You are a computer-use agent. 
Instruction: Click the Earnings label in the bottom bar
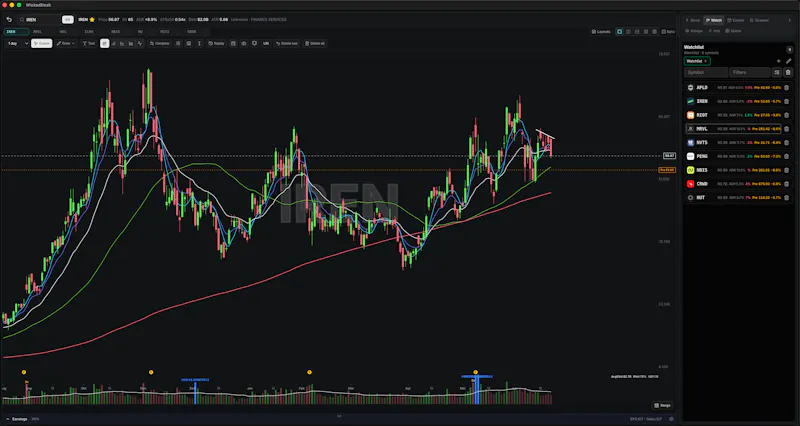click(x=17, y=419)
